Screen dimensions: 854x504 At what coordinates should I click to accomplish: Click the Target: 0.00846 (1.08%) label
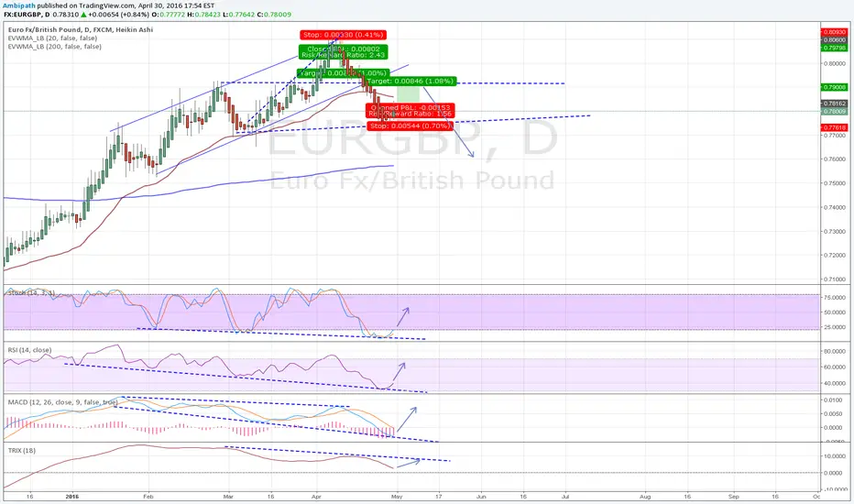410,82
